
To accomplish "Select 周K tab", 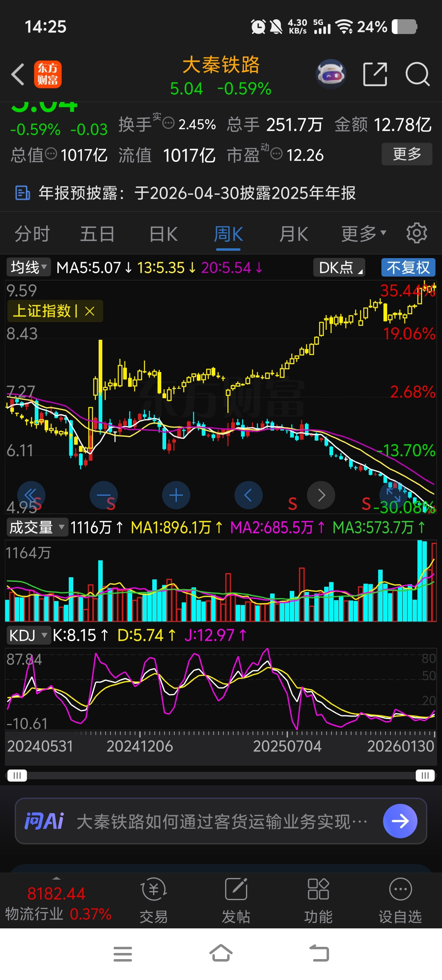I will click(228, 234).
